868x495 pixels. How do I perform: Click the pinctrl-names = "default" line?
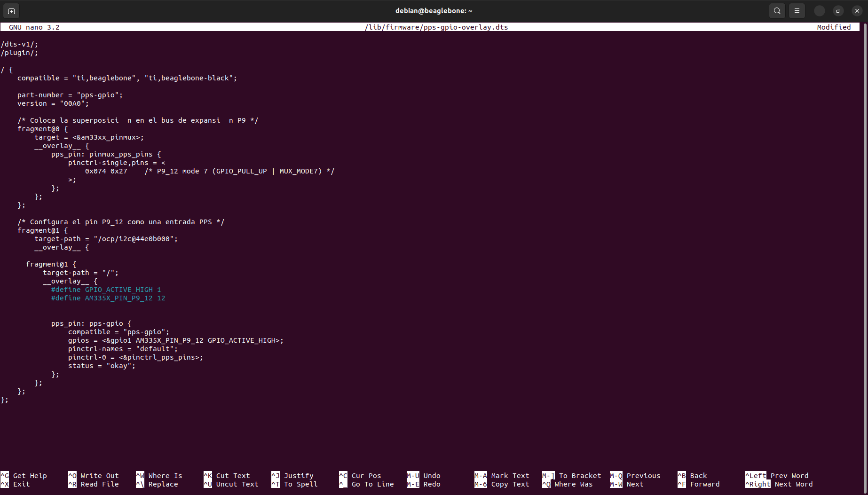click(x=123, y=349)
